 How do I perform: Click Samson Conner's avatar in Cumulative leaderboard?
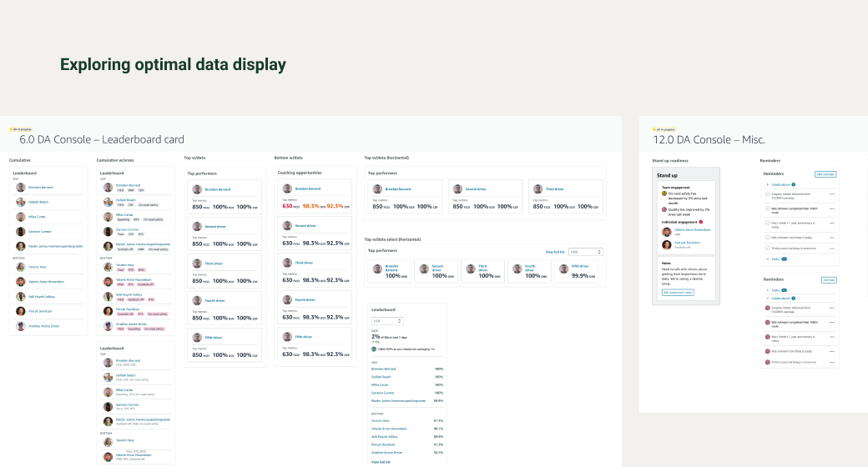coord(21,231)
